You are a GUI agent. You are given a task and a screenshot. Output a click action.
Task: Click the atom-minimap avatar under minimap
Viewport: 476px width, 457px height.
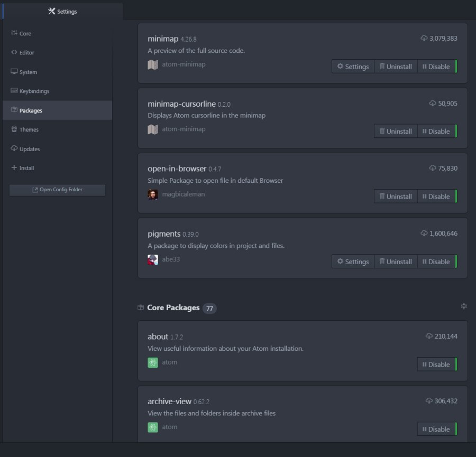153,64
